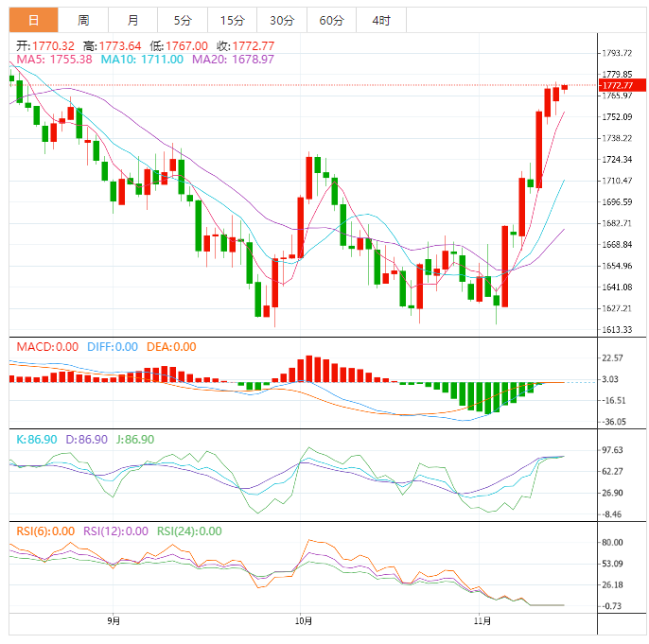
Task: Open the 30分 interval tab
Action: (282, 20)
